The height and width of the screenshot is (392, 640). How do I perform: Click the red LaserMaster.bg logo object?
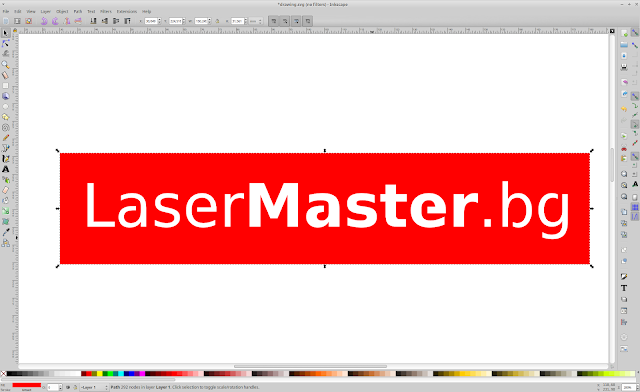(325, 208)
